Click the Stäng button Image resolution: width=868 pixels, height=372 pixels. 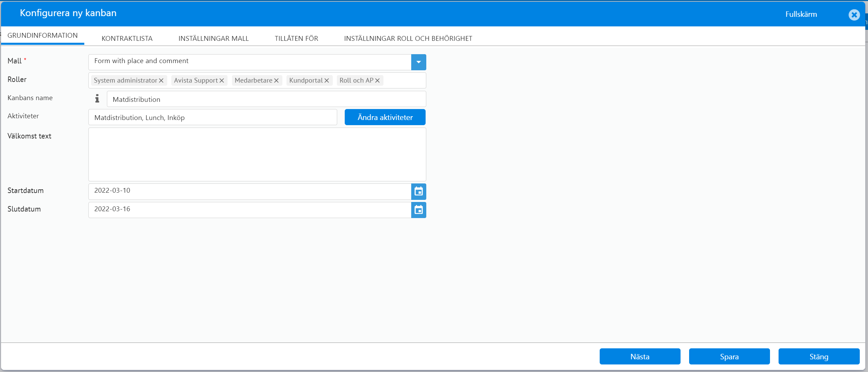pyautogui.click(x=819, y=357)
